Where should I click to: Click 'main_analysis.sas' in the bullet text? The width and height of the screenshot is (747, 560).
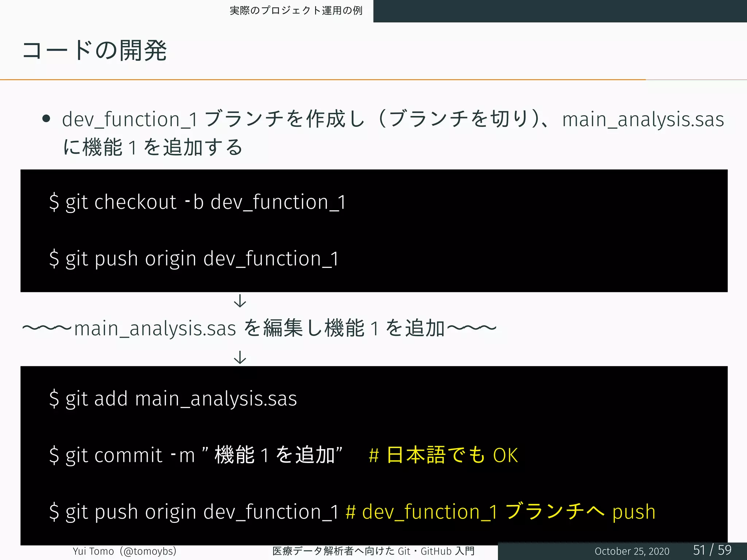coord(643,119)
